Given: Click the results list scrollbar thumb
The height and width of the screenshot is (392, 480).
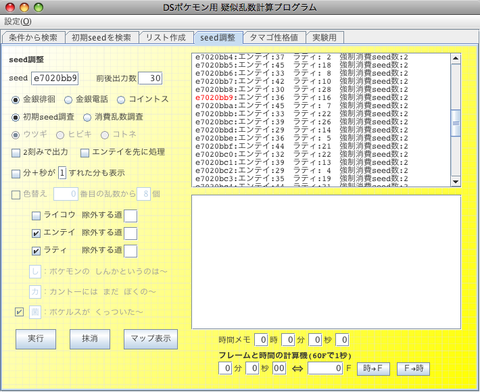Looking at the screenshot, I should click(x=456, y=123).
